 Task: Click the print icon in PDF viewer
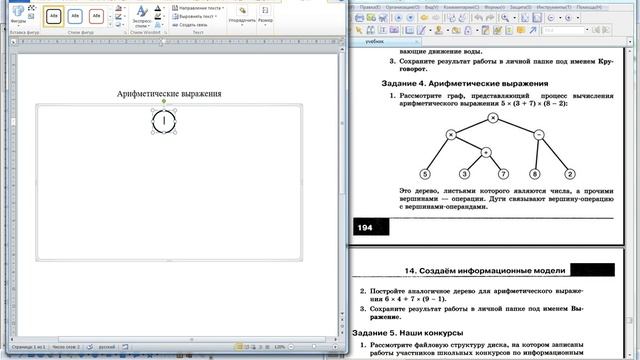click(x=359, y=18)
